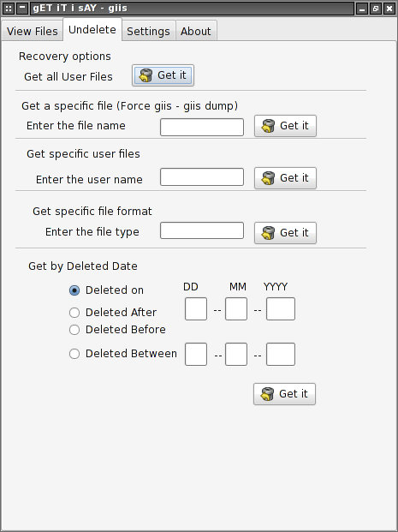Click the first-row MM month field

(x=236, y=308)
